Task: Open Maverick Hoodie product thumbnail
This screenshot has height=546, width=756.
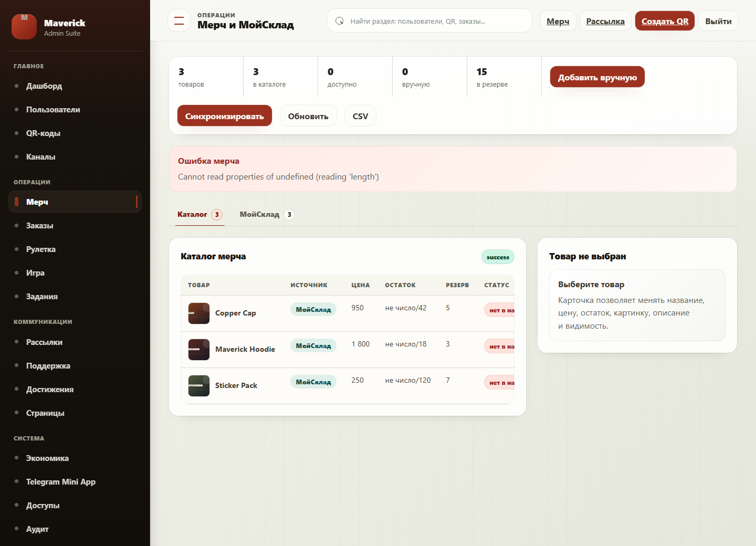Action: coord(199,350)
